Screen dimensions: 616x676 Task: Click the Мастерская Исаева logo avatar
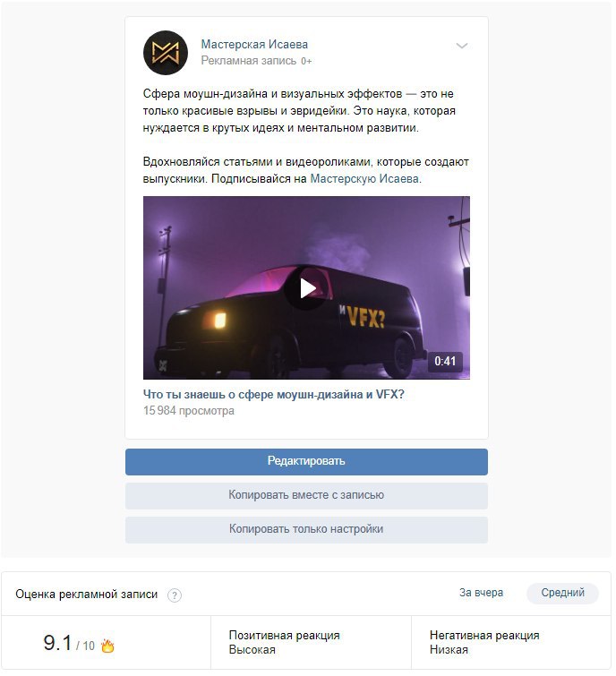(165, 53)
